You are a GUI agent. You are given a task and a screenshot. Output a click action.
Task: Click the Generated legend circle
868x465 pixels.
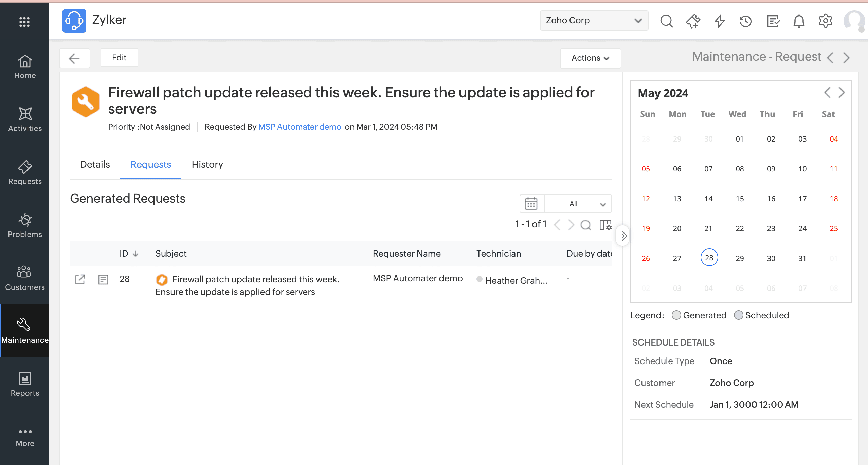coord(676,315)
